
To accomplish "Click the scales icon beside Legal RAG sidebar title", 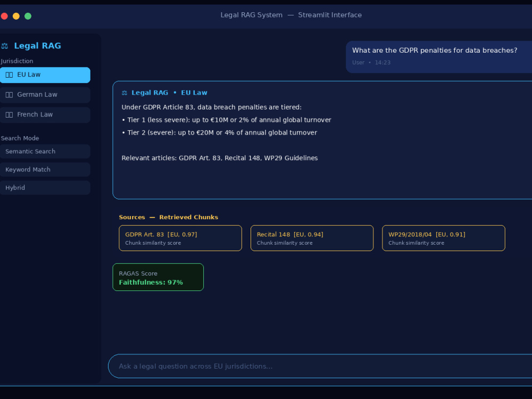I will pos(4,46).
